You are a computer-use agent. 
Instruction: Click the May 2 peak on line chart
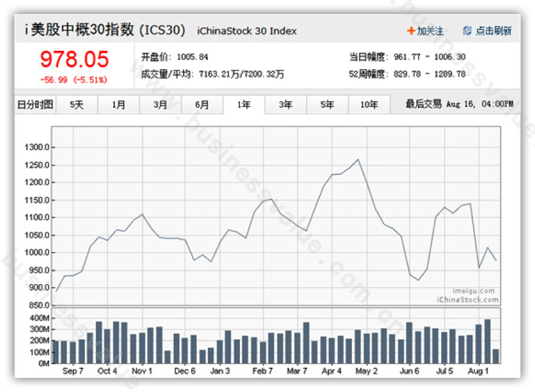[x=358, y=159]
